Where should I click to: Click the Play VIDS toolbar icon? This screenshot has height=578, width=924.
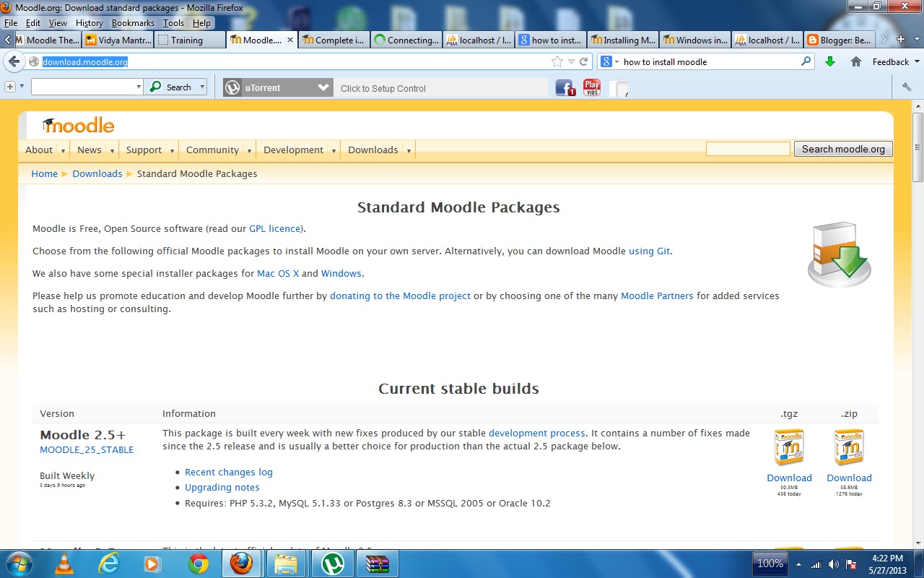(x=591, y=87)
